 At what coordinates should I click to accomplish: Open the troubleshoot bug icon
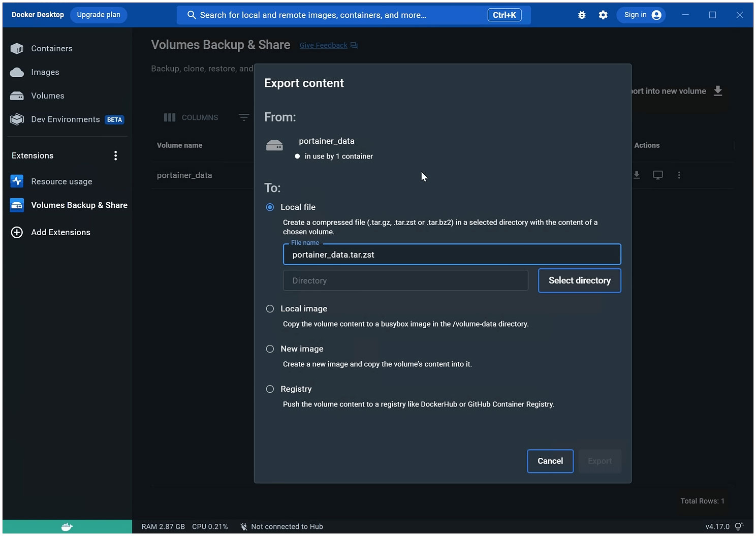coord(582,15)
